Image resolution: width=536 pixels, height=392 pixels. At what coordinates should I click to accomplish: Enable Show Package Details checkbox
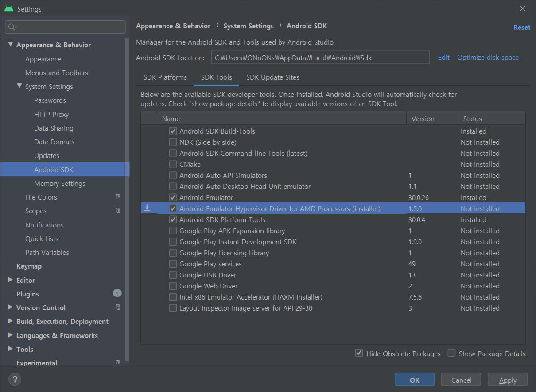[x=451, y=353]
